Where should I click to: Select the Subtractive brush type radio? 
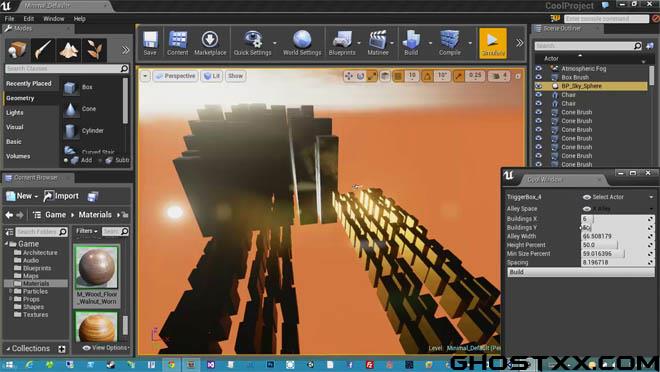(100, 160)
